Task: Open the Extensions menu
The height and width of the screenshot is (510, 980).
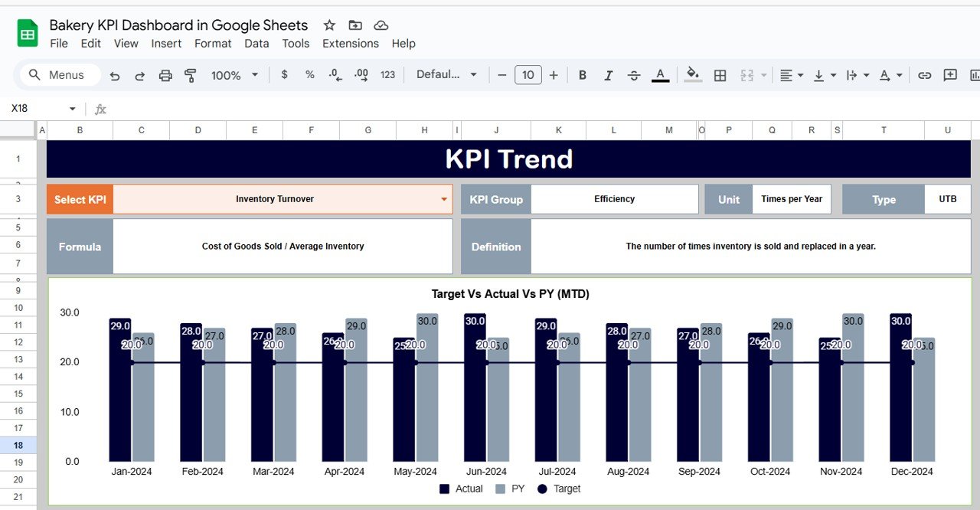Action: point(350,44)
